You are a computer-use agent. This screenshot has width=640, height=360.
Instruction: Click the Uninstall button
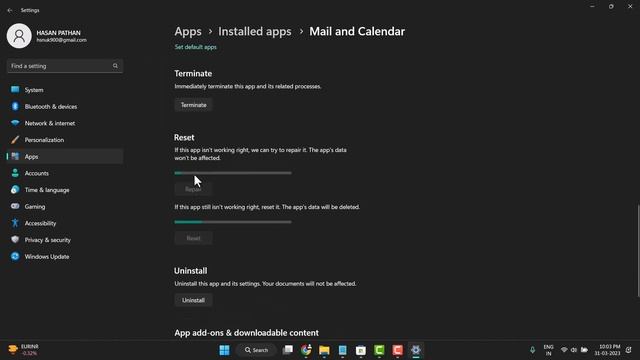point(193,300)
